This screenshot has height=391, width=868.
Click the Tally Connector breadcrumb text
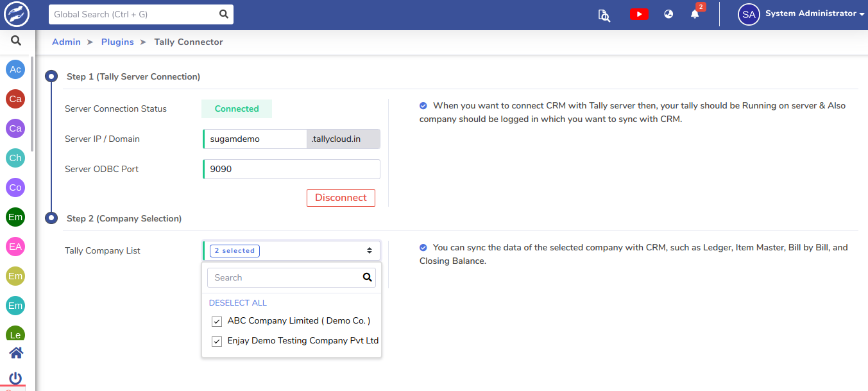click(189, 42)
